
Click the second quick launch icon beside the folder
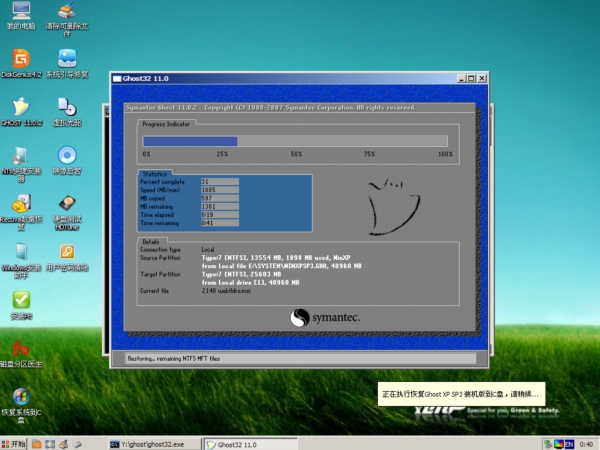pos(50,444)
